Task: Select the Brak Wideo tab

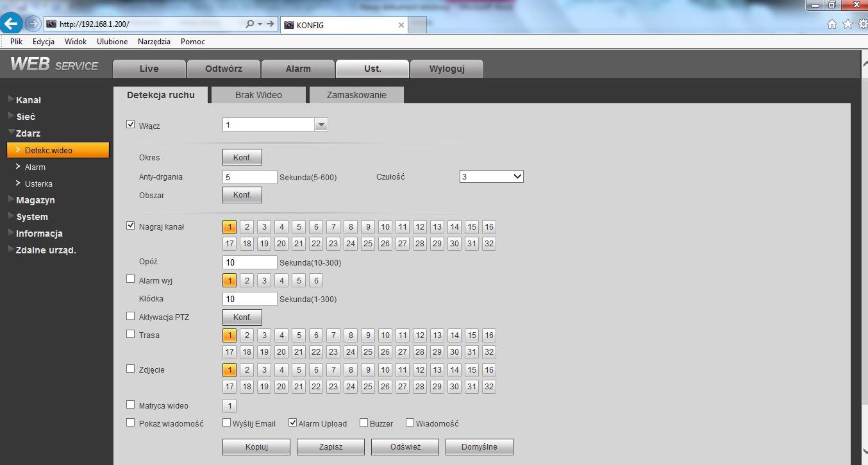Action: (258, 95)
